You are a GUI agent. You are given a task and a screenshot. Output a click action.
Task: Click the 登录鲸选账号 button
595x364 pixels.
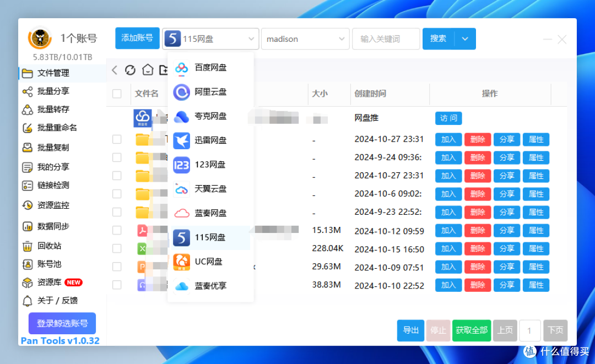point(62,323)
